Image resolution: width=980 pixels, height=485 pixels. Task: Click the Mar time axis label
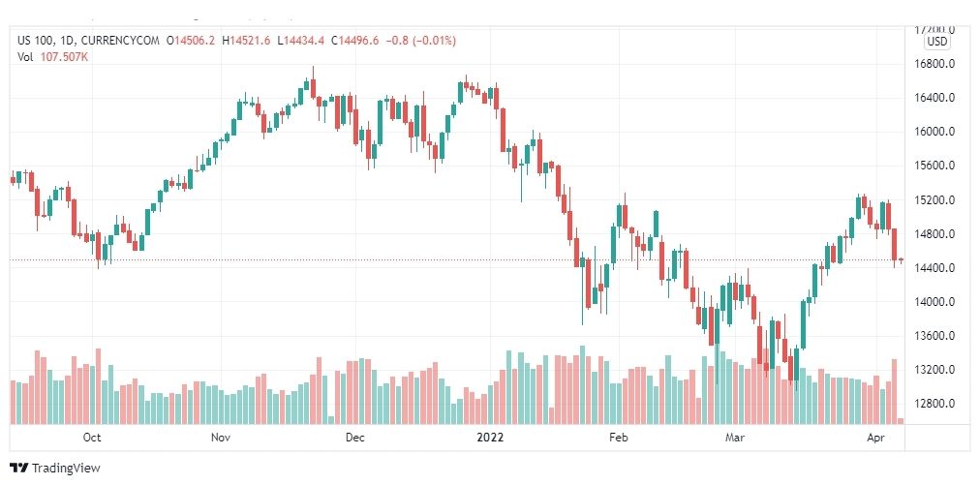pyautogui.click(x=735, y=438)
